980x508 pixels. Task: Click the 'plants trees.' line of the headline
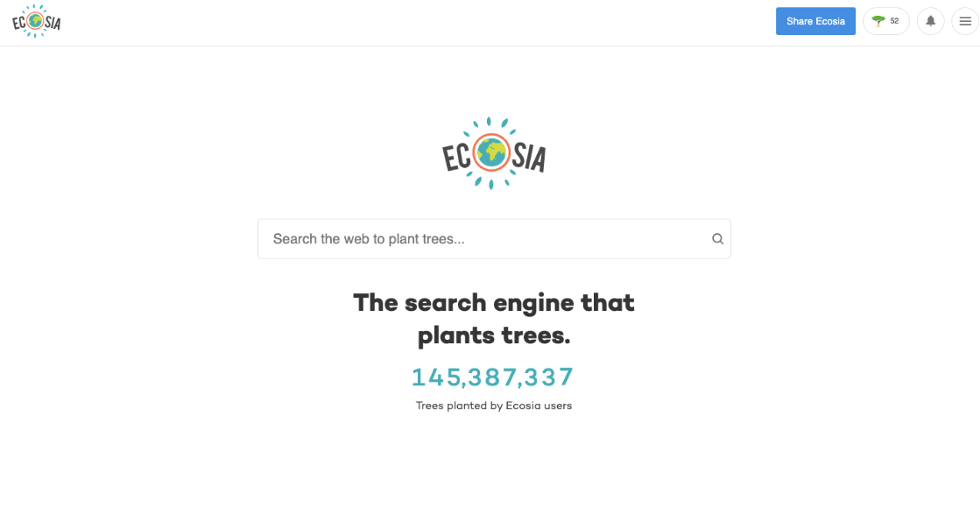coord(494,335)
